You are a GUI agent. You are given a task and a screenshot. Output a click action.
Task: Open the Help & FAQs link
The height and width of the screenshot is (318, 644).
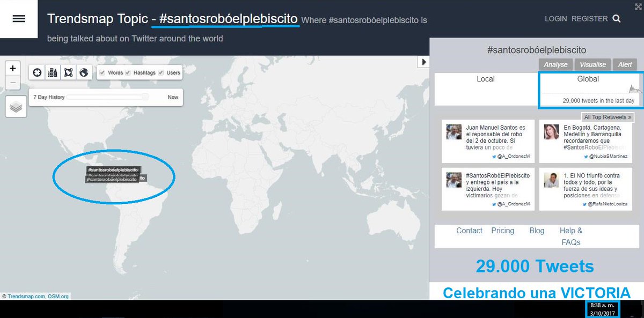[571, 236]
